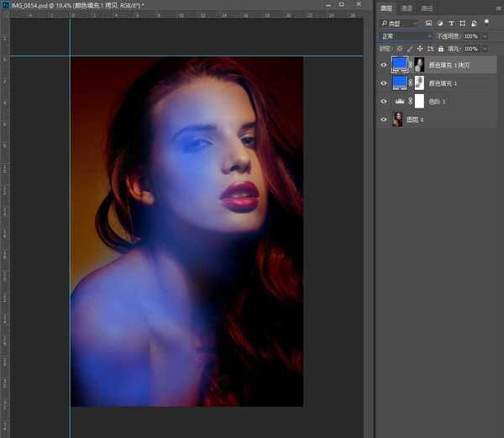
Task: Toggle visibility of 图层 0
Action: [x=384, y=119]
